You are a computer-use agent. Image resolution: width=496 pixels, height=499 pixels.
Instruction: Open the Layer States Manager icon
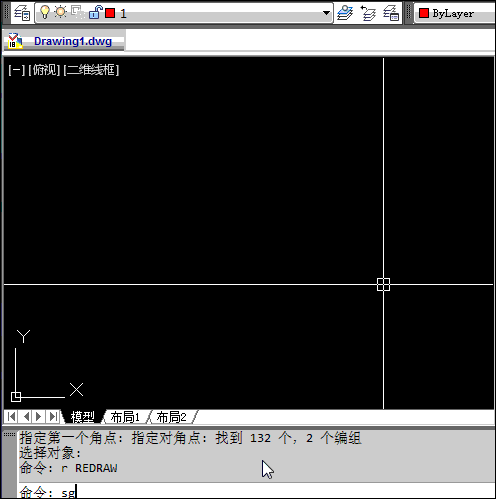coord(391,13)
